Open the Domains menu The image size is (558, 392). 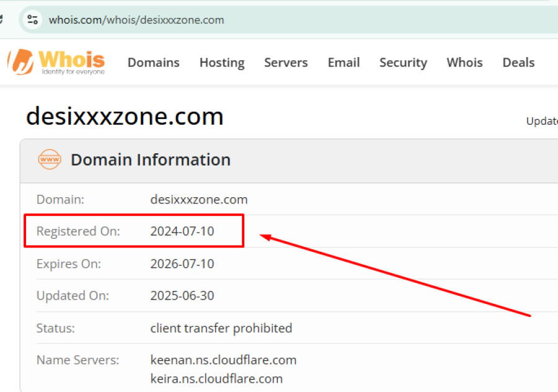tap(153, 63)
